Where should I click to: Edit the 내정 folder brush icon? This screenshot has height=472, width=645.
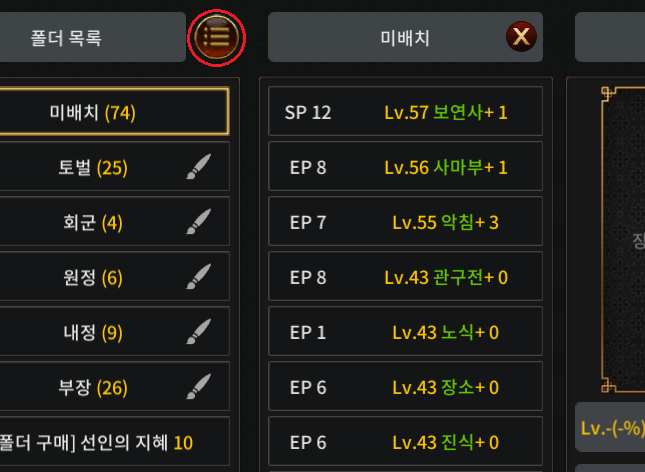(199, 332)
